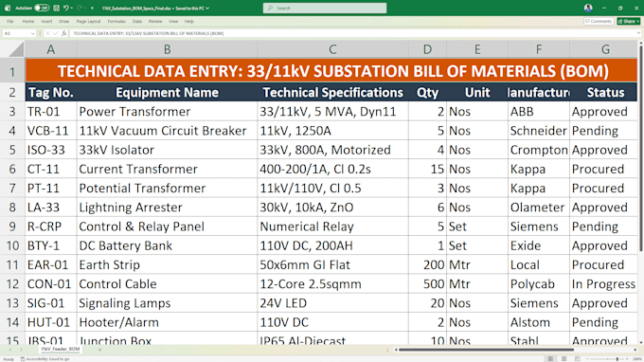Click the Select All corner triangle
This screenshot has width=644, height=362.
(x=16, y=49)
